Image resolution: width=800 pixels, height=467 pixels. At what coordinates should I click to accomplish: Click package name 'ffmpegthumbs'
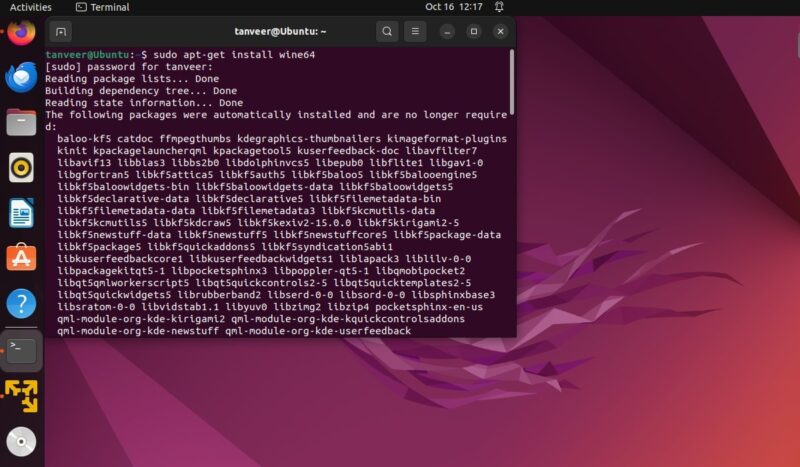click(195, 139)
